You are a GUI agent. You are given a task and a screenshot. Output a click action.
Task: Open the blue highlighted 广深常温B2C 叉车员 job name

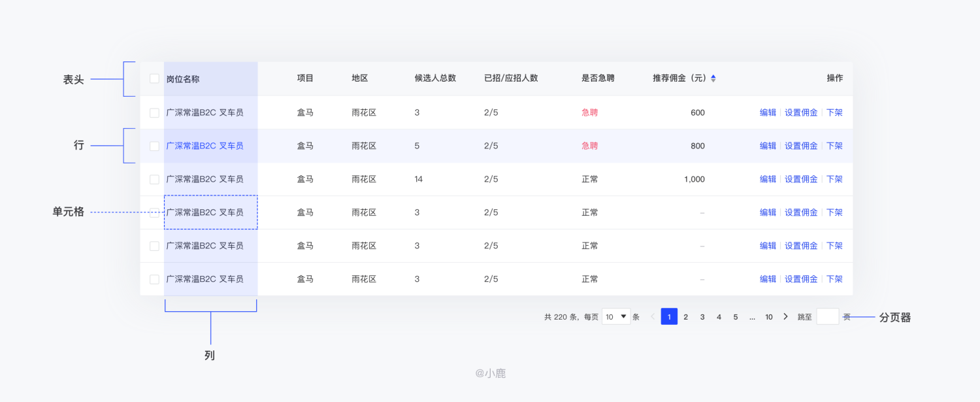pos(204,146)
